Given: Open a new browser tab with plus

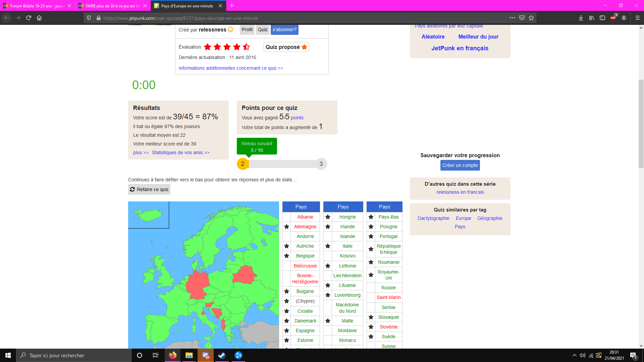Looking at the screenshot, I should tap(232, 6).
